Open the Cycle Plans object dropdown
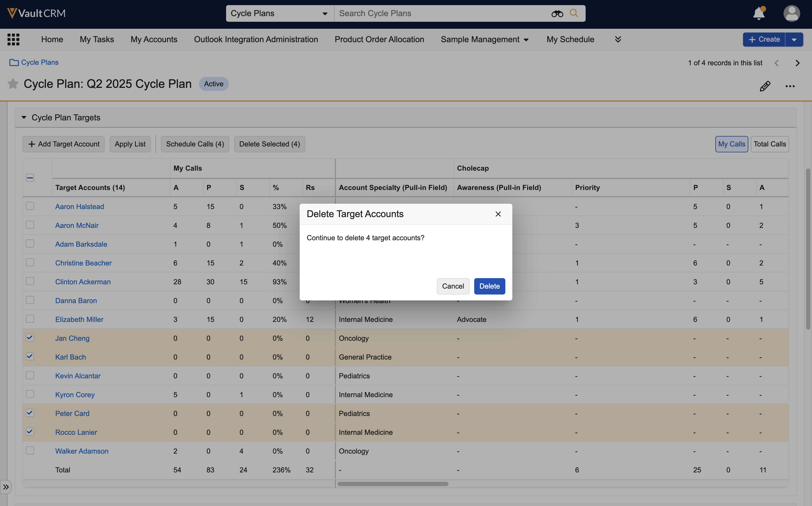The width and height of the screenshot is (812, 506). pyautogui.click(x=280, y=13)
